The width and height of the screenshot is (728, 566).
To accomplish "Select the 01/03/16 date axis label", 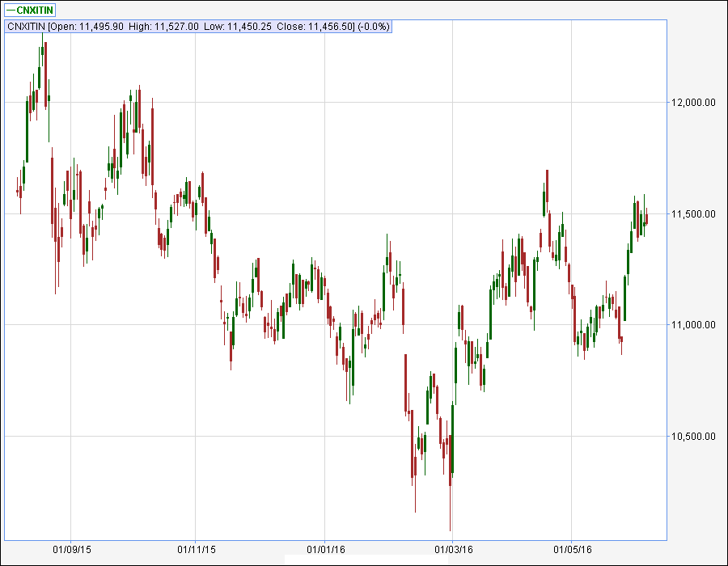I will tap(455, 547).
